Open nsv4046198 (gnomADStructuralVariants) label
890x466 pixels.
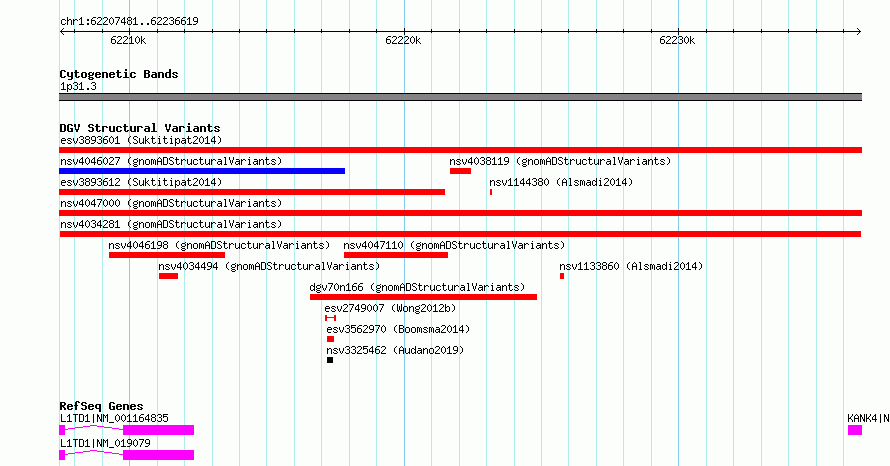click(x=219, y=245)
